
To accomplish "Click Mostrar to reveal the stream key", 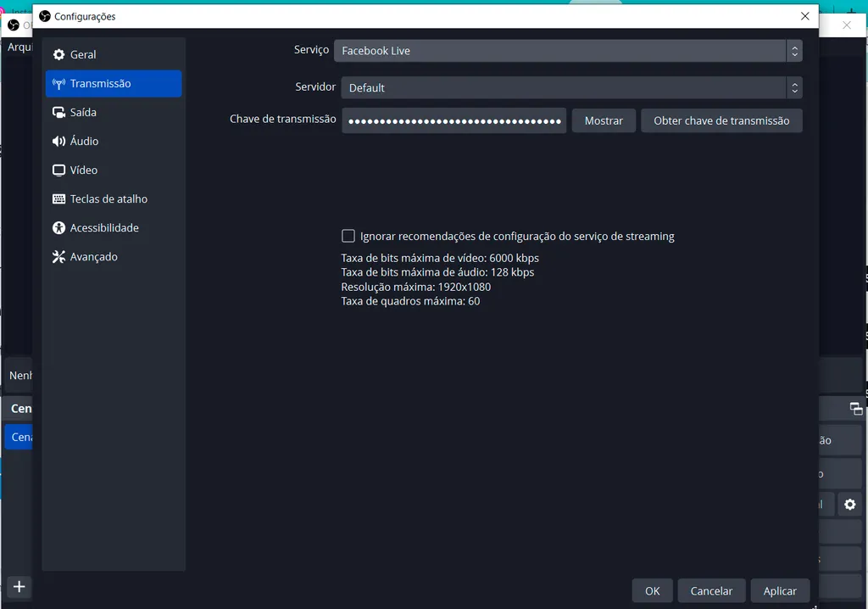I will point(604,120).
